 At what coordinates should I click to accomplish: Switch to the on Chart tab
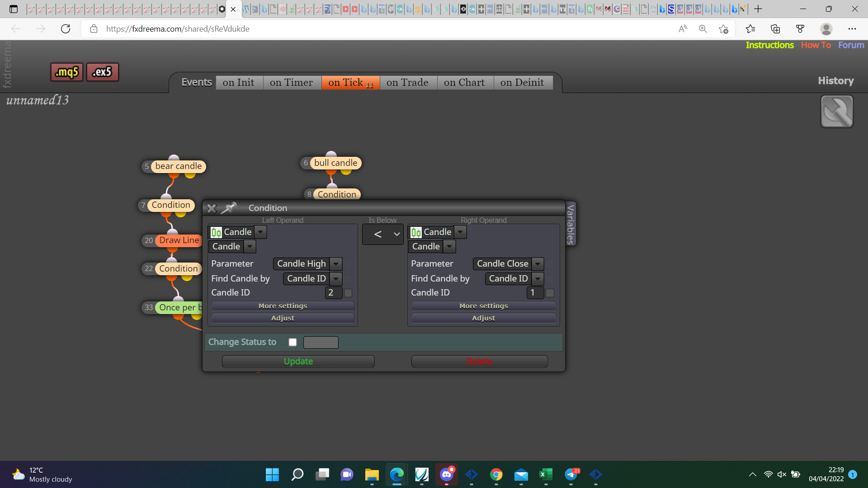click(x=464, y=83)
